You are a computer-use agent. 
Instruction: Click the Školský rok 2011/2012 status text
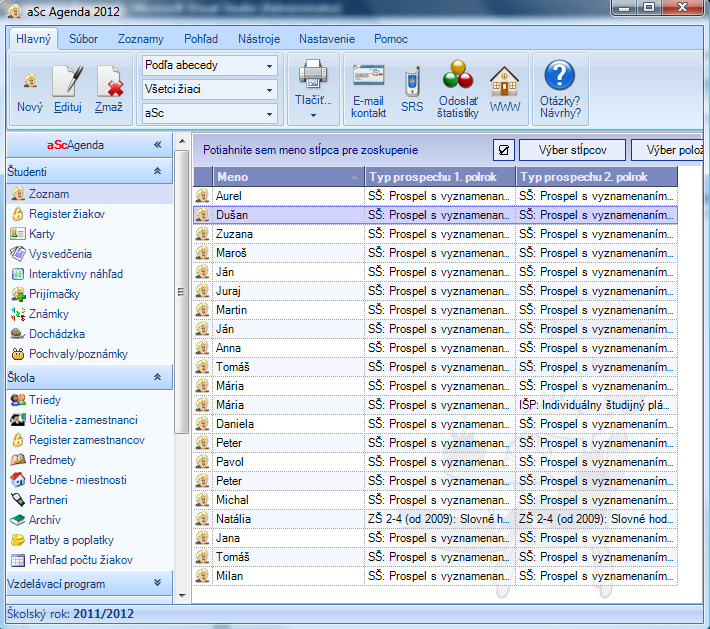point(71,614)
